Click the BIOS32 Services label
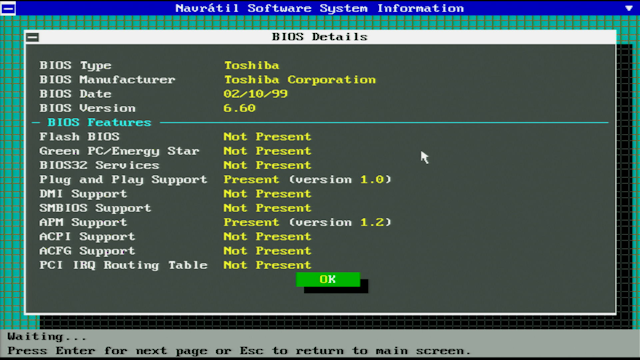The width and height of the screenshot is (640, 360). pos(99,165)
